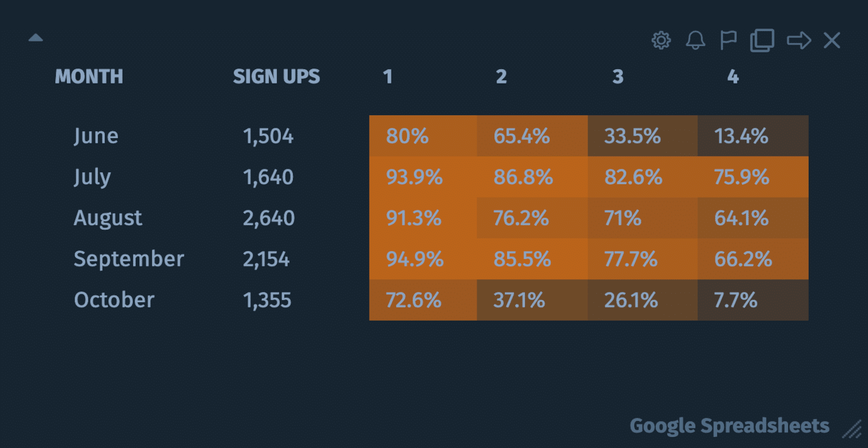The width and height of the screenshot is (868, 448).
Task: Click column header 4
Action: click(733, 77)
